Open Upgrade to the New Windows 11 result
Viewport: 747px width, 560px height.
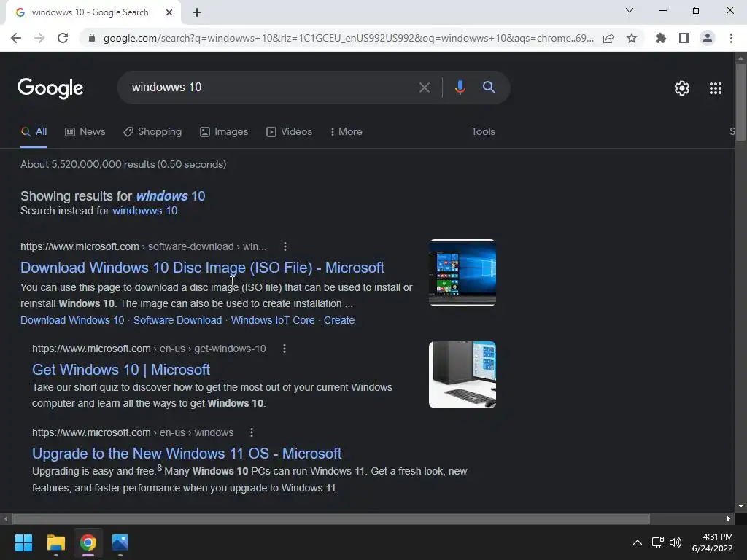pyautogui.click(x=187, y=454)
